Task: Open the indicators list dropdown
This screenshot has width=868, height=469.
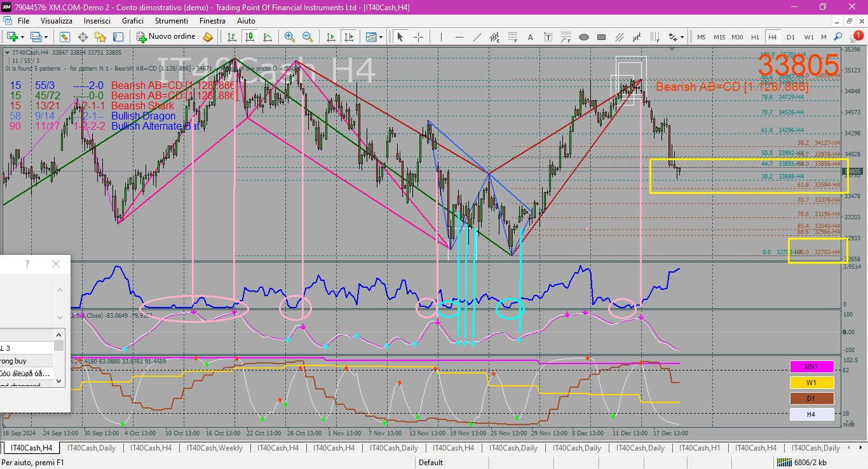Action: 381,37
